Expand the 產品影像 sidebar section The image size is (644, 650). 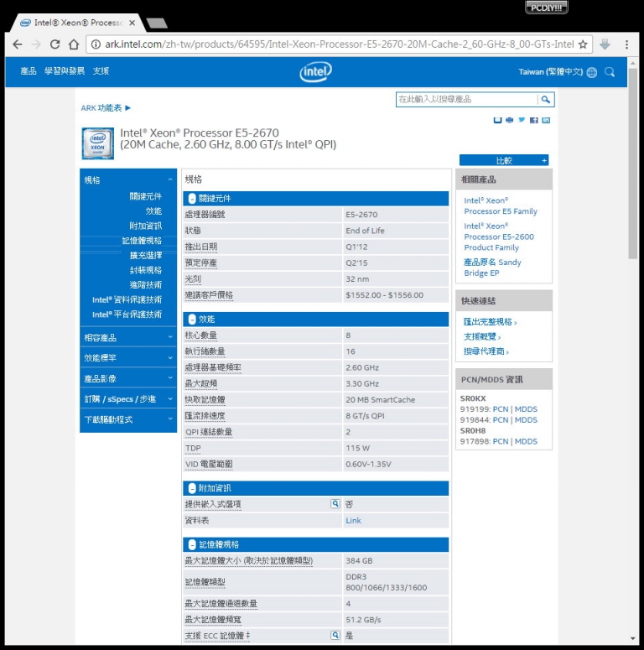pos(128,378)
